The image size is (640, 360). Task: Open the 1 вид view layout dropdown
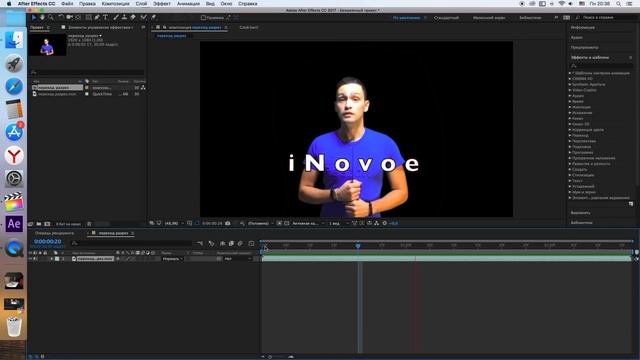(x=339, y=223)
